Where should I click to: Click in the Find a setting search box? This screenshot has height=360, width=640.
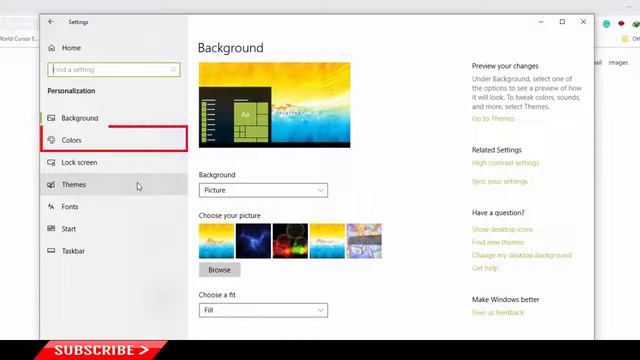coord(114,70)
